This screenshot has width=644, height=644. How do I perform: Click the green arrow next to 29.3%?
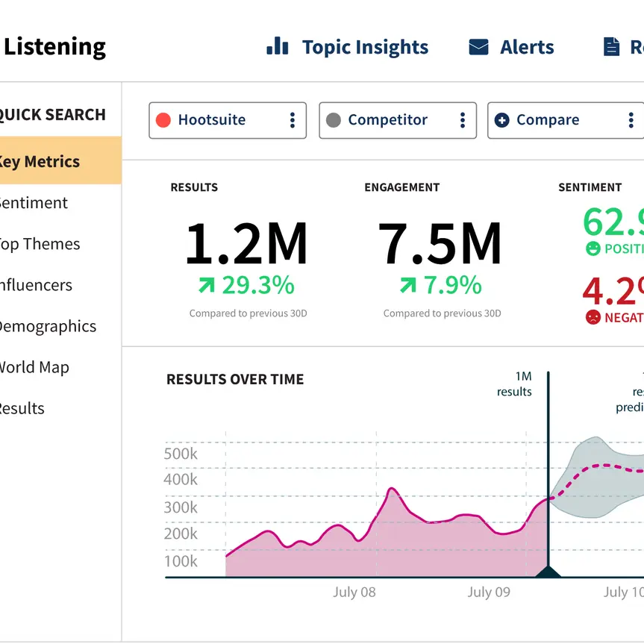pos(207,284)
